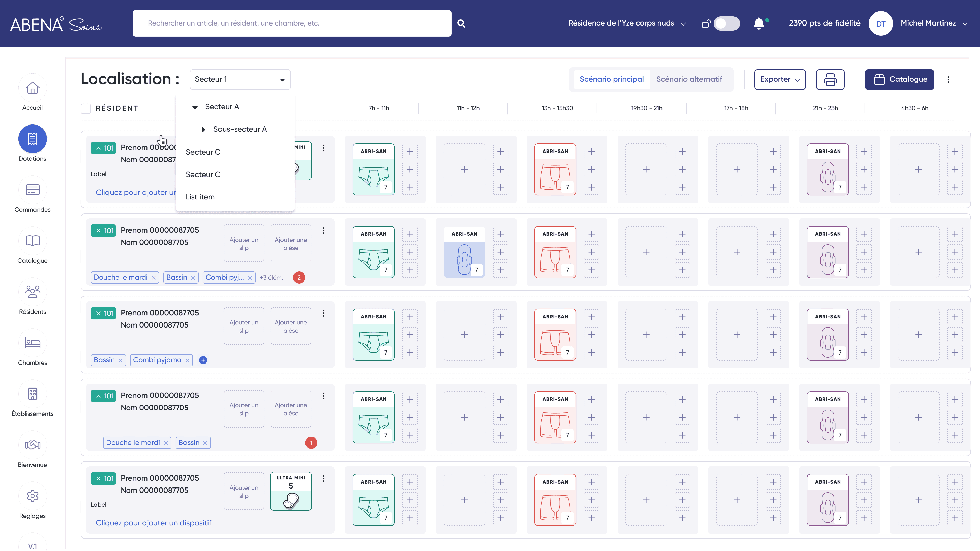The width and height of the screenshot is (980, 551).
Task: Go to the Résidents sidebar icon
Action: coord(32,292)
